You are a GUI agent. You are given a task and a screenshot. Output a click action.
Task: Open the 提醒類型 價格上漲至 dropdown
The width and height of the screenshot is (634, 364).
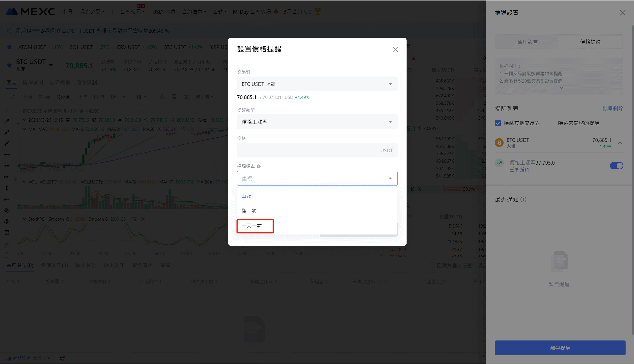(317, 122)
